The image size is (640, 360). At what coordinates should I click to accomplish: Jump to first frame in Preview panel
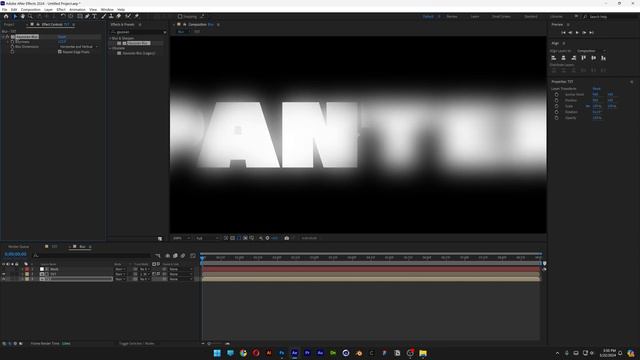click(x=563, y=32)
